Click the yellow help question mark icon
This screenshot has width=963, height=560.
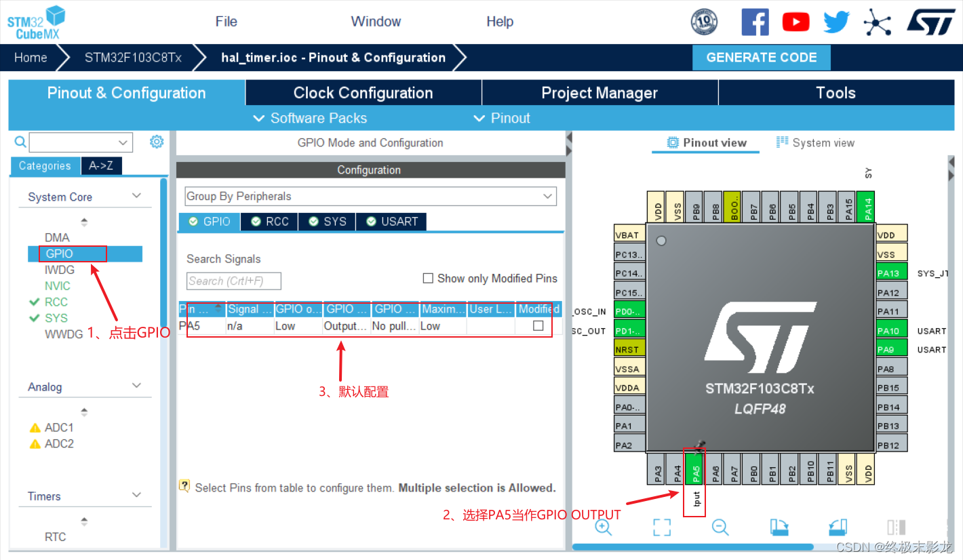(184, 486)
